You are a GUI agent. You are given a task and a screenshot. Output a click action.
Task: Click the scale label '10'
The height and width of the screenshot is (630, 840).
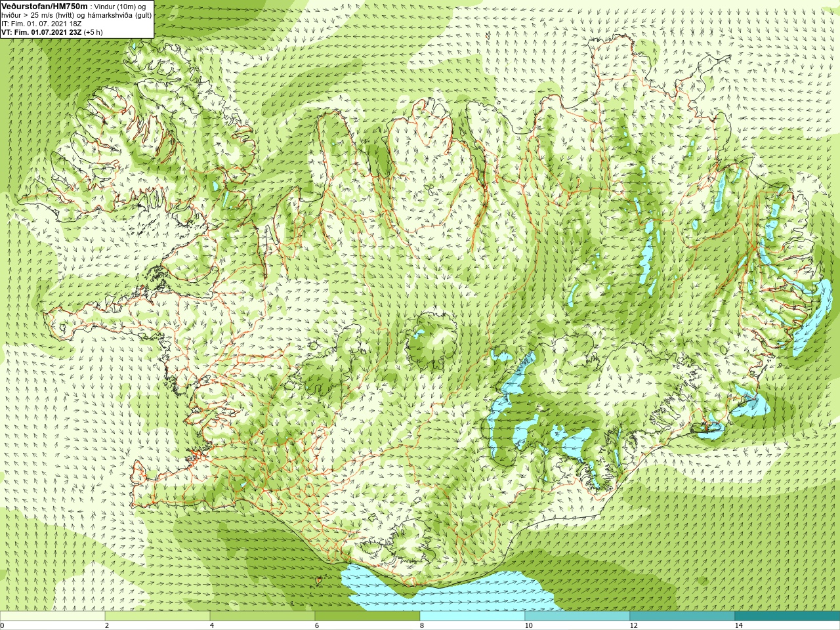[x=529, y=625]
